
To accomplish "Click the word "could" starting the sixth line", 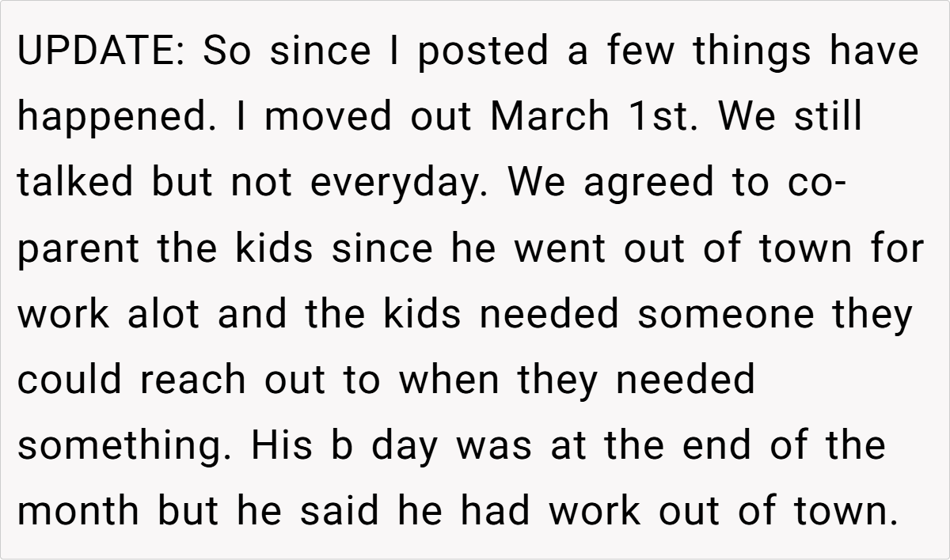I will tap(71, 380).
